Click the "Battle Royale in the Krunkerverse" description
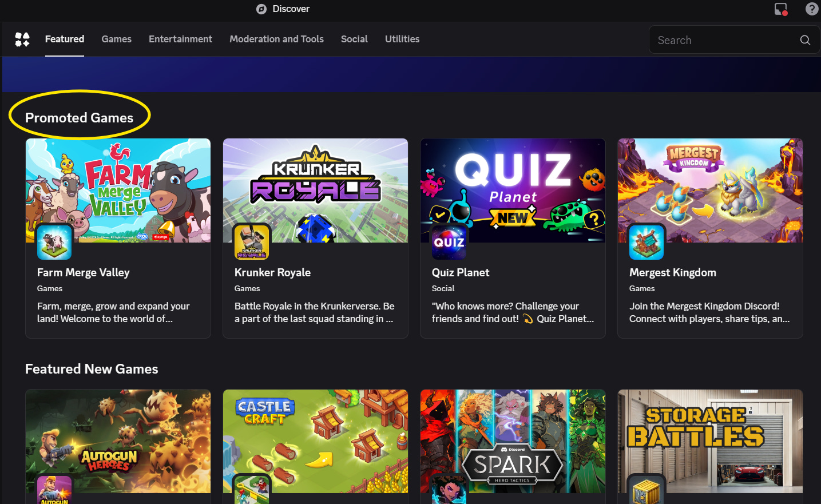The image size is (821, 504). (315, 312)
